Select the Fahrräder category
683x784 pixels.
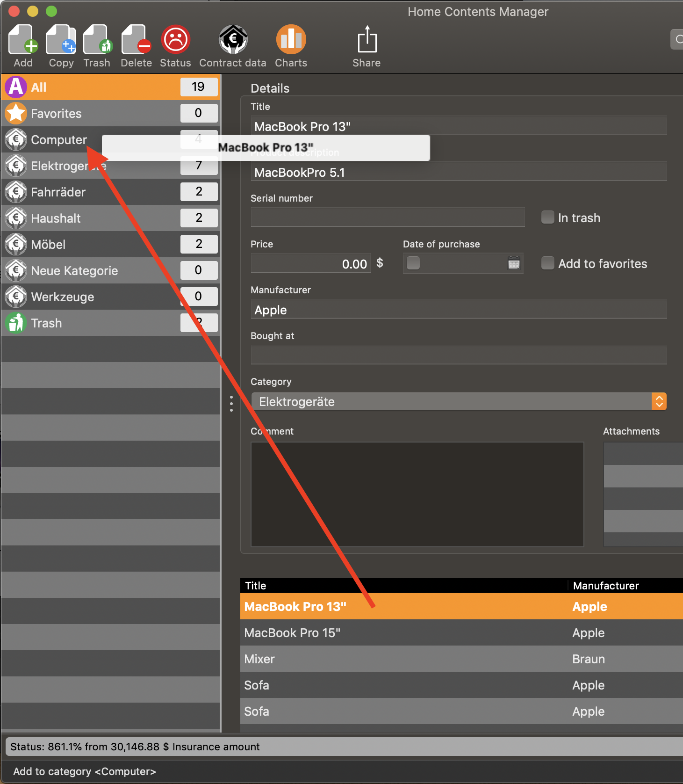click(x=111, y=192)
